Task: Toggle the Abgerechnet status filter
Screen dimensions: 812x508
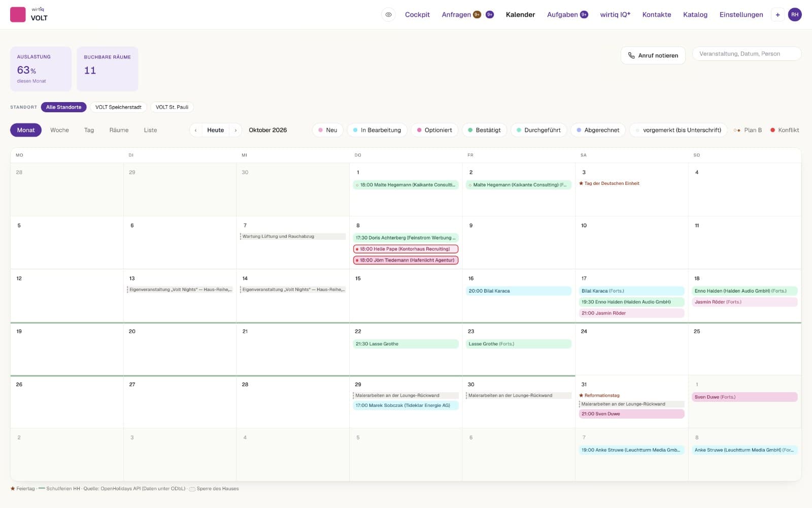Action: (598, 130)
